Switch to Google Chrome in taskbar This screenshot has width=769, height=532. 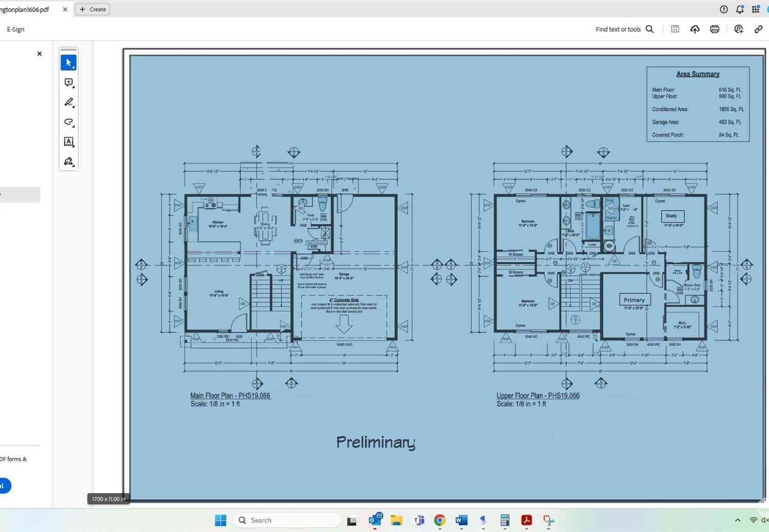pyautogui.click(x=440, y=520)
